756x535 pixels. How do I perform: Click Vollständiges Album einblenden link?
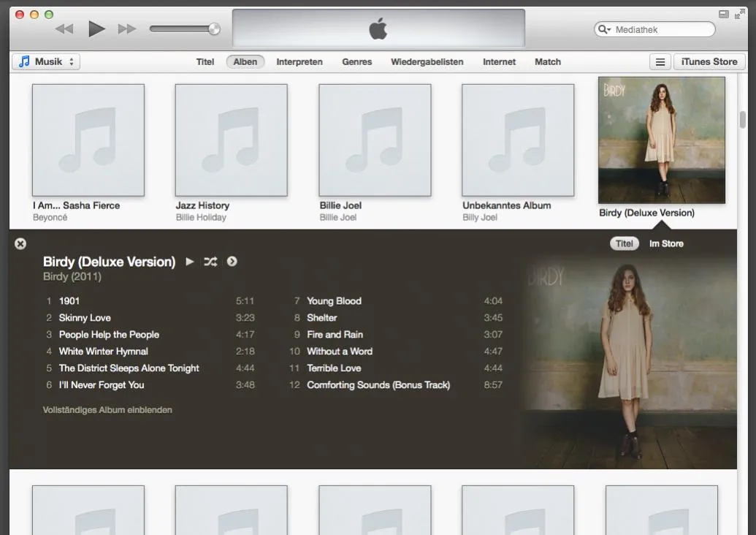[x=107, y=410]
